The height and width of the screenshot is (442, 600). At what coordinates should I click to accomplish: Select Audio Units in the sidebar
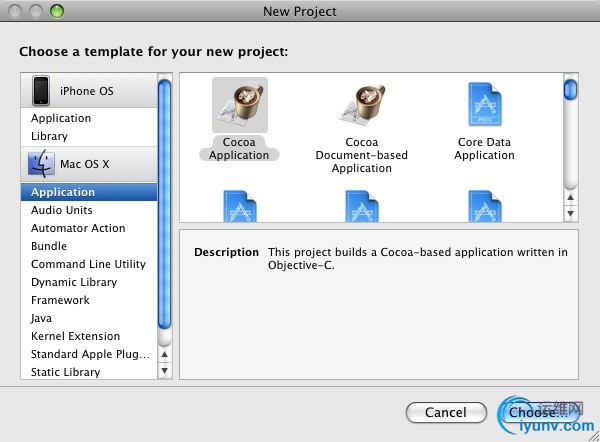click(x=62, y=210)
